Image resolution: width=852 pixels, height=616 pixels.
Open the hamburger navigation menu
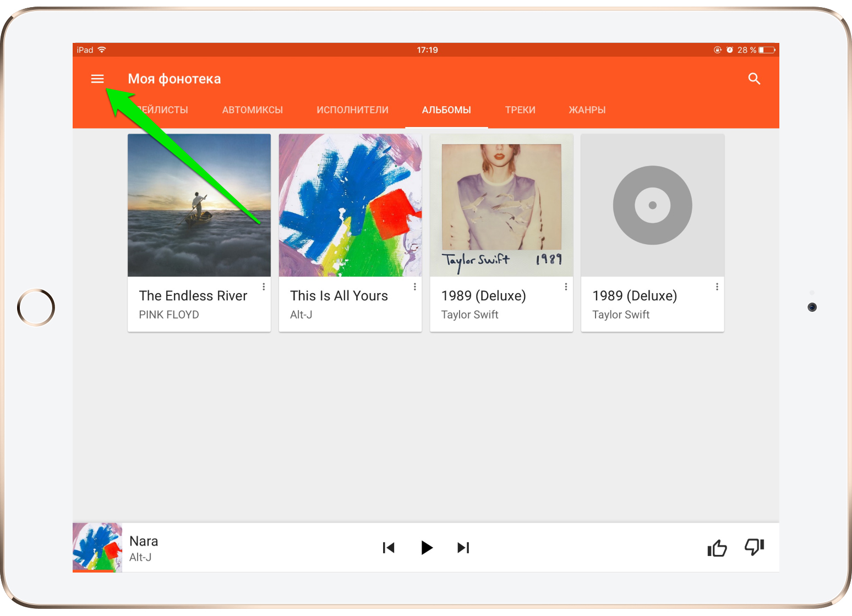coord(97,79)
